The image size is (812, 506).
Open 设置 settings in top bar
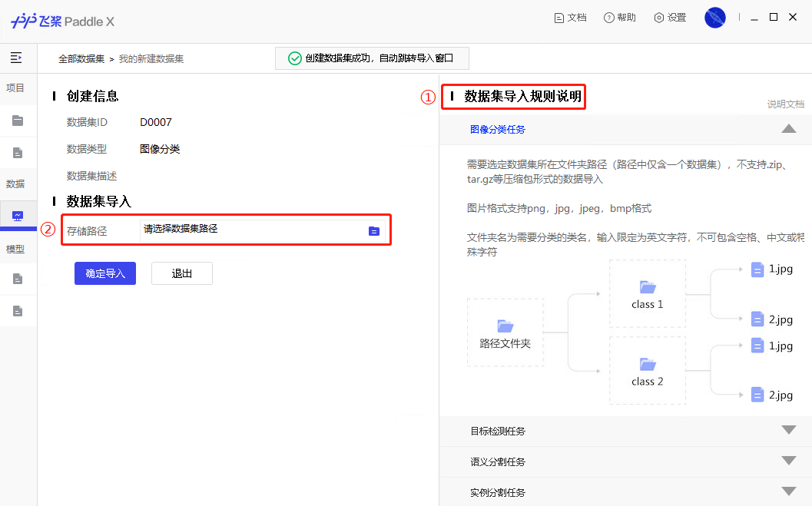pyautogui.click(x=669, y=18)
